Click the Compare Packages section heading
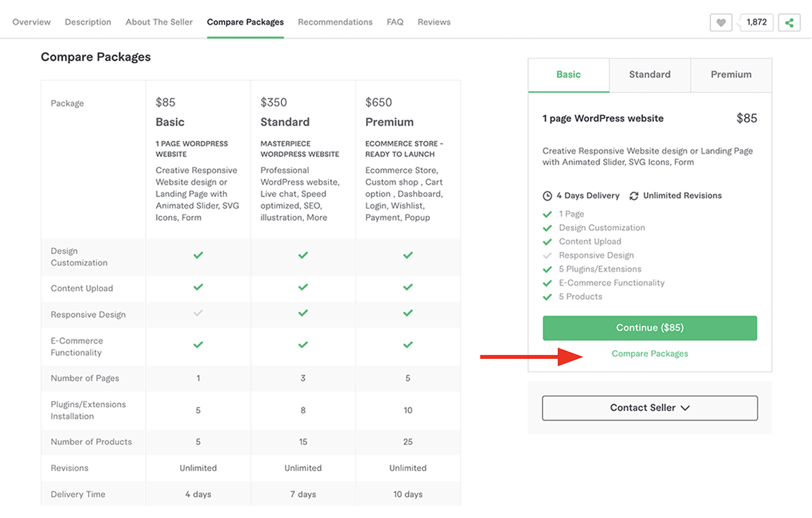The image size is (812, 518). point(96,57)
